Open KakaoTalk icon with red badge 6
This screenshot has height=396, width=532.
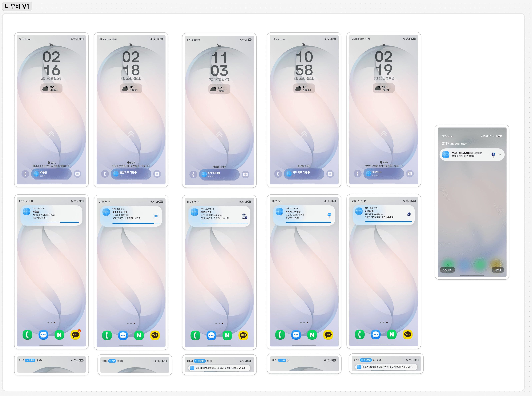tap(75, 335)
